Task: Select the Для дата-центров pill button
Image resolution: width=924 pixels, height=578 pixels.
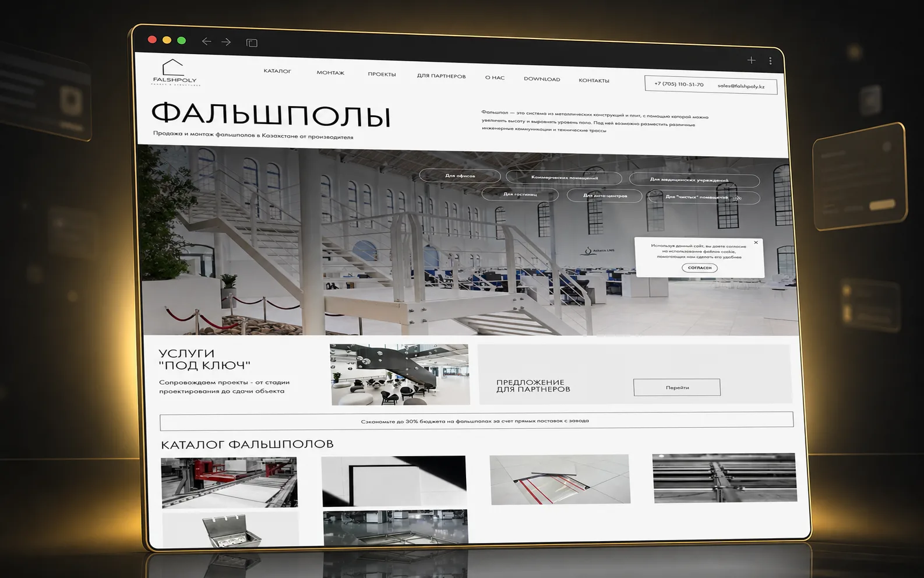Action: point(605,196)
